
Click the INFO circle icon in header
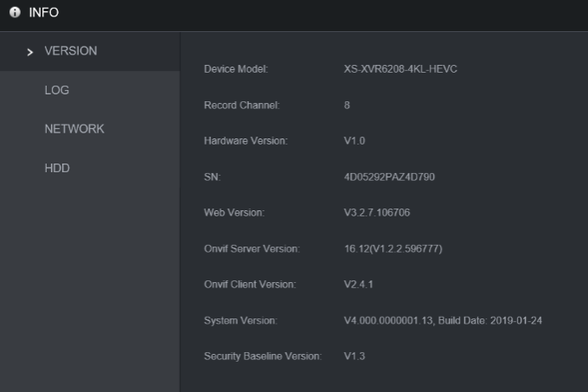15,12
